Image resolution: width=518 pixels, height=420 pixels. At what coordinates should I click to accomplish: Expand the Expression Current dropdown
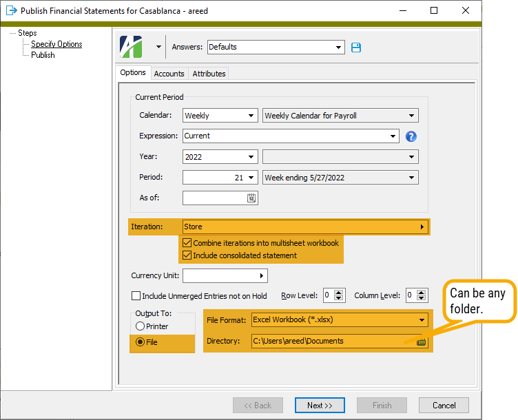pos(393,136)
